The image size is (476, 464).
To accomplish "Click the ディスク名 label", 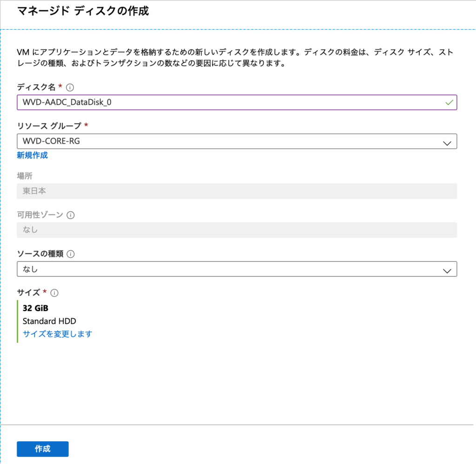I will [x=36, y=87].
